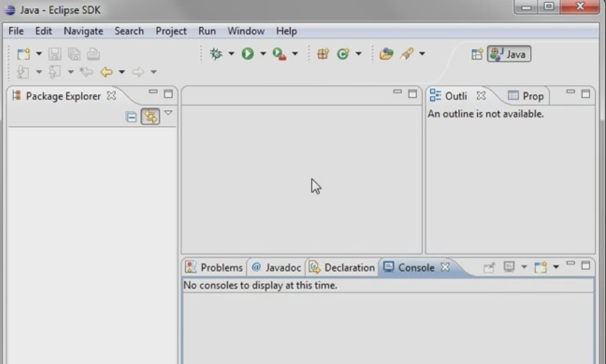The width and height of the screenshot is (606, 364).
Task: Open the Project menu
Action: point(171,31)
